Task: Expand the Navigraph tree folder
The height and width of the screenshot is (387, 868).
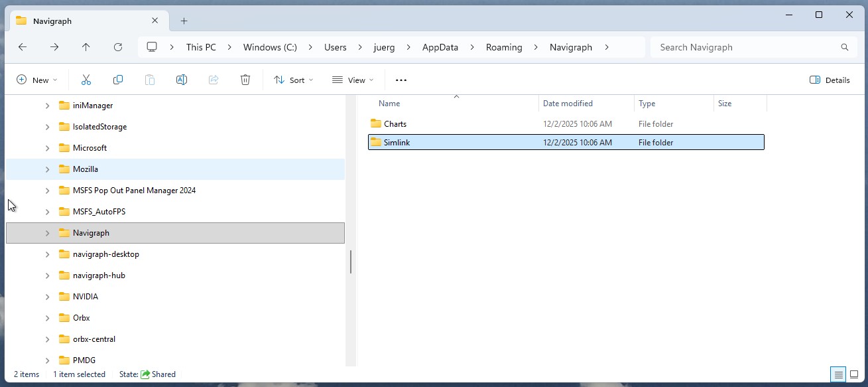Action: point(47,233)
